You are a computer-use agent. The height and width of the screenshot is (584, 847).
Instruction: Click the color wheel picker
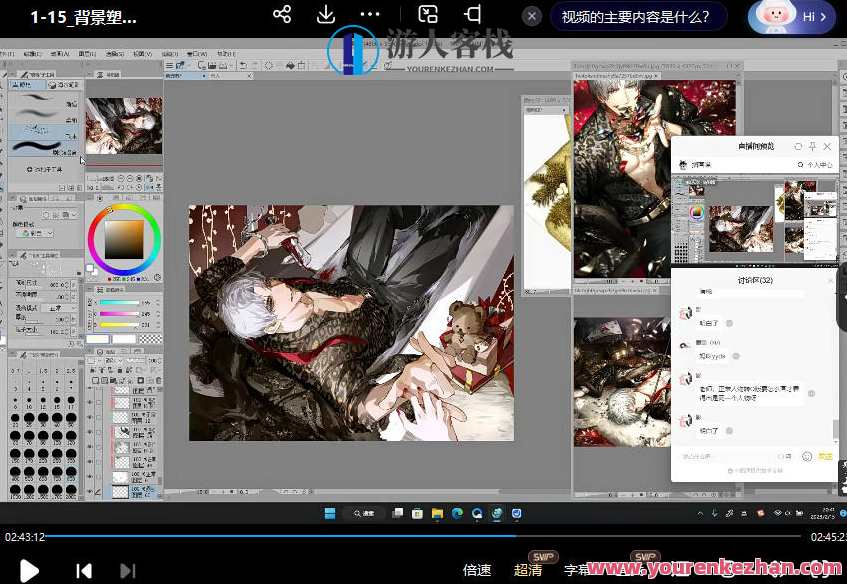point(124,237)
